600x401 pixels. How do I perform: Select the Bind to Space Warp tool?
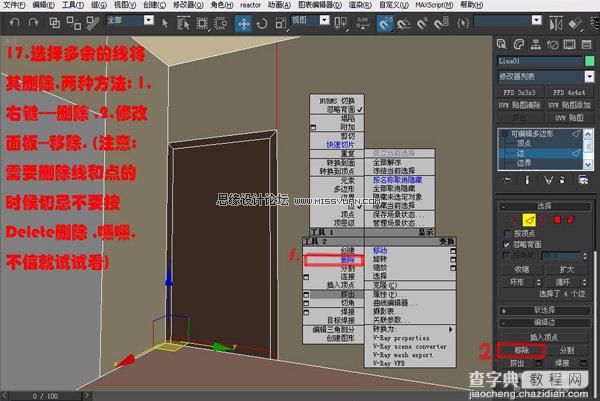click(93, 23)
